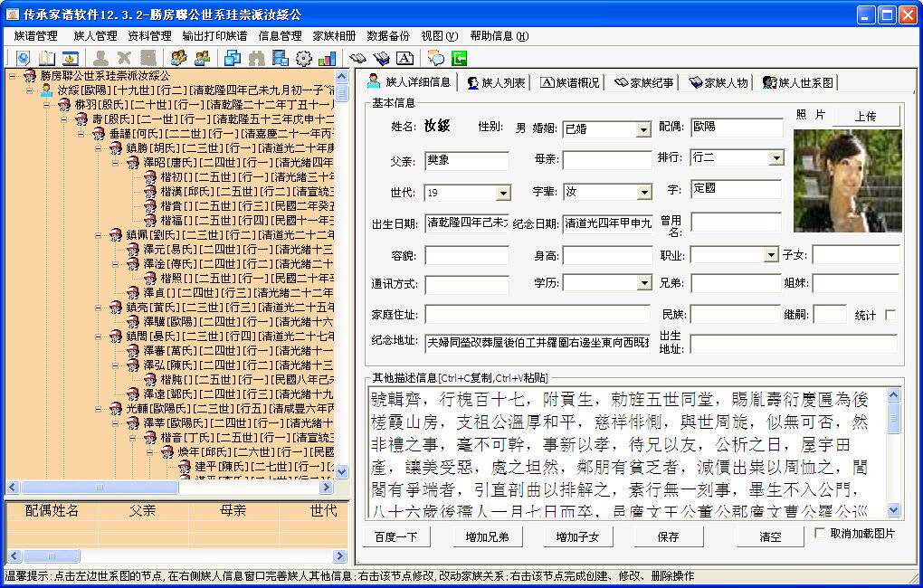The image size is (923, 588).
Task: Click the description text vertical scrollbar thumb
Action: coord(893,418)
